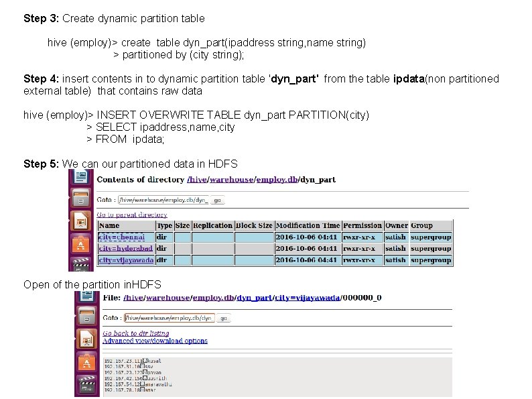Screen dimensions: 532x399
Task: Open video clapperboard icon beside Contents of directory page
Action: (81, 264)
